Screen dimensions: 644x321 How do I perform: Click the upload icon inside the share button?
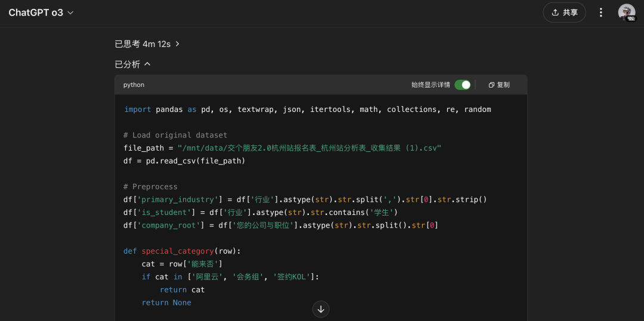tap(555, 13)
